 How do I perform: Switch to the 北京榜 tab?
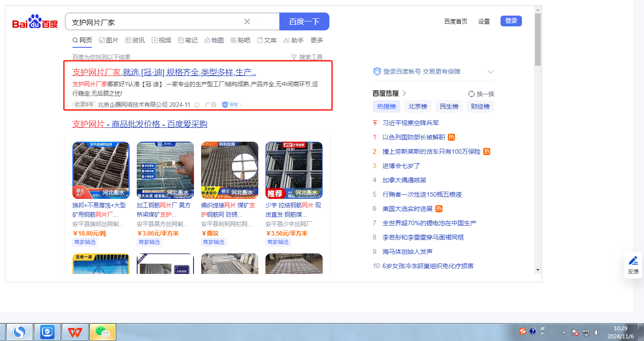[x=418, y=106]
